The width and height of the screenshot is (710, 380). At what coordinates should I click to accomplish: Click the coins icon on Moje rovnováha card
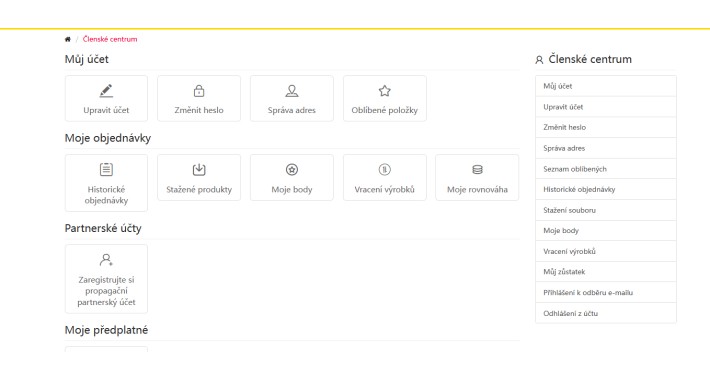(477, 169)
